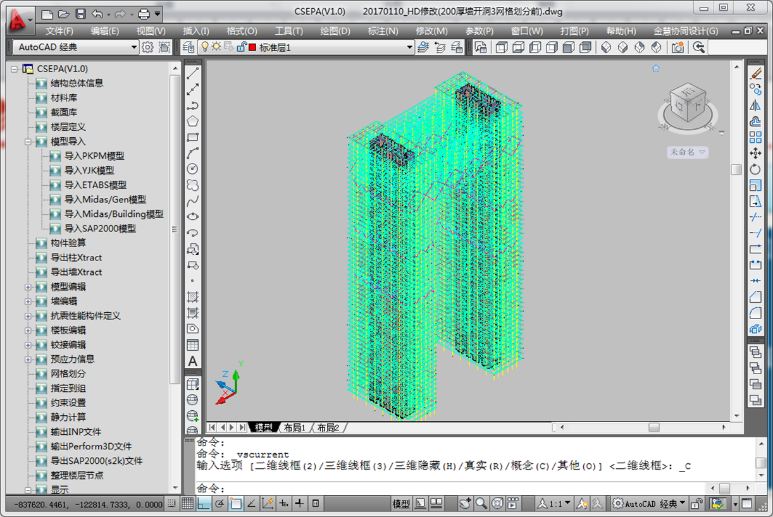Select 输出Perform3D文件 in the tree
Screen dimensions: 773x517
91,447
